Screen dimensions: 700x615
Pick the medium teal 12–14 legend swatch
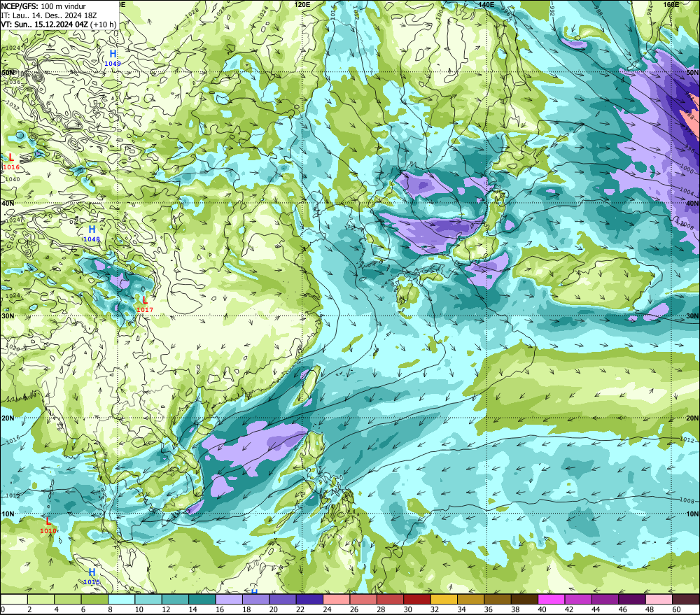click(175, 599)
